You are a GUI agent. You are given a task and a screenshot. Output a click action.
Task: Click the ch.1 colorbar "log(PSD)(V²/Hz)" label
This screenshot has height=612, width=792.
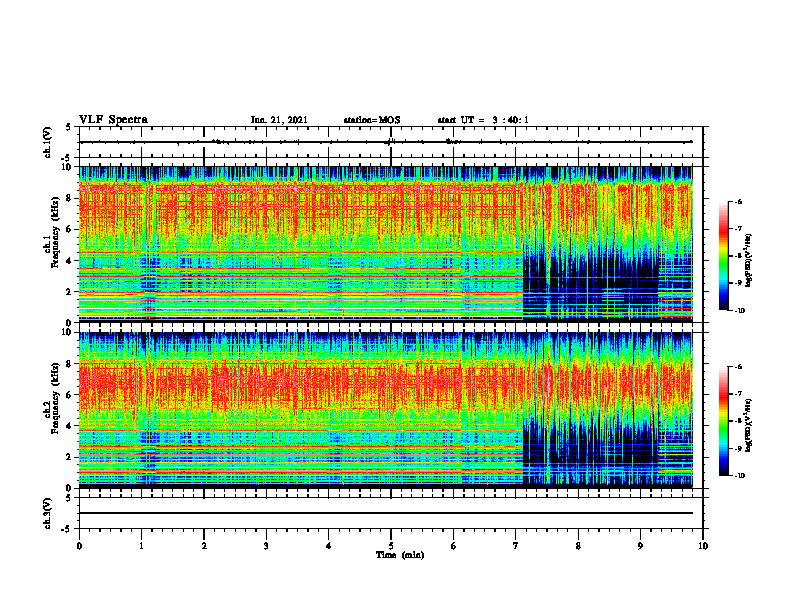748,261
